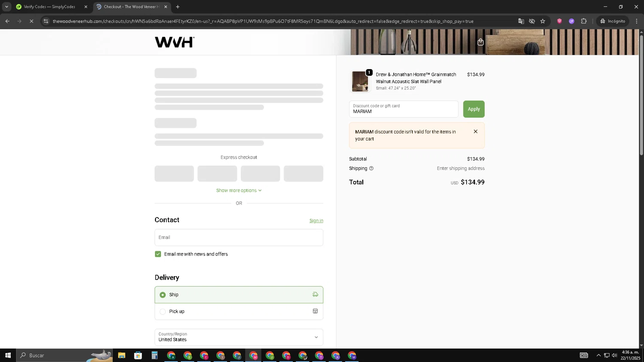Click the shopping bag cart icon
The height and width of the screenshot is (362, 644).
480,42
